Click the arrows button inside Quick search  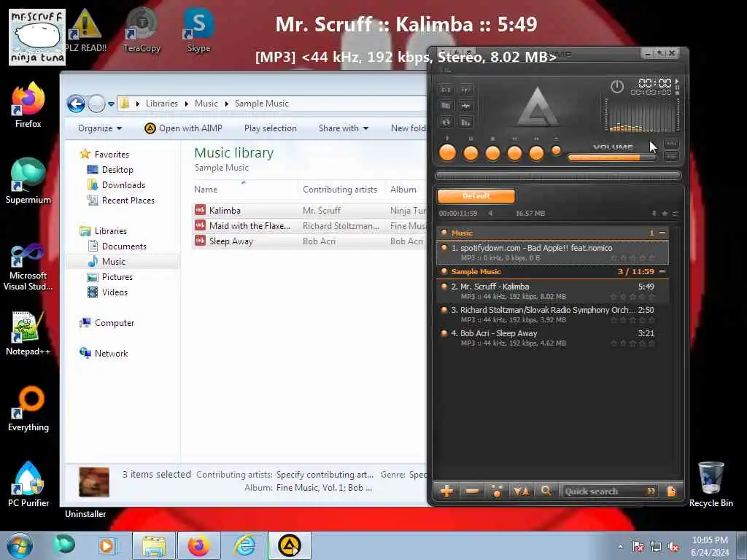point(651,491)
